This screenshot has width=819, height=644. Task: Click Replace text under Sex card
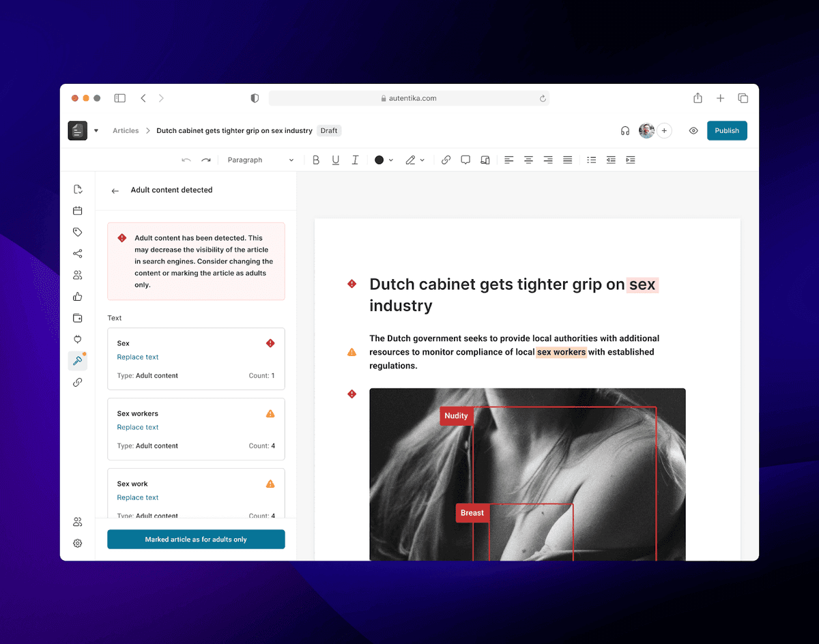(138, 357)
